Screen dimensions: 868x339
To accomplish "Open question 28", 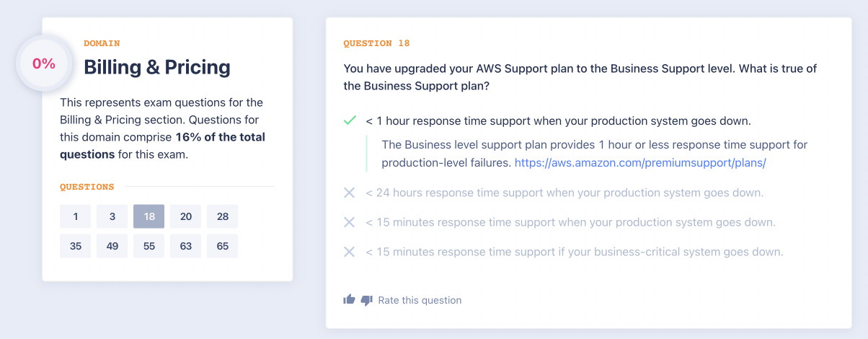I will click(222, 216).
